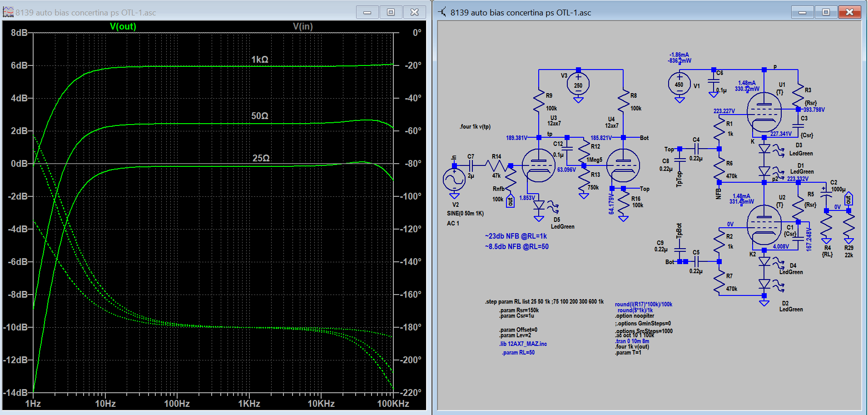Select capacitor C4 0.22µ symbol

[x=696, y=149]
